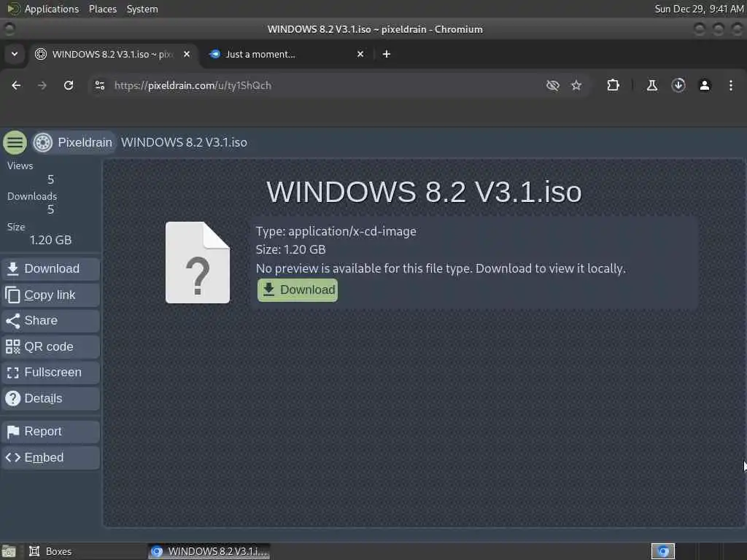
Task: Open the Pixeldrain hamburger menu
Action: point(15,142)
